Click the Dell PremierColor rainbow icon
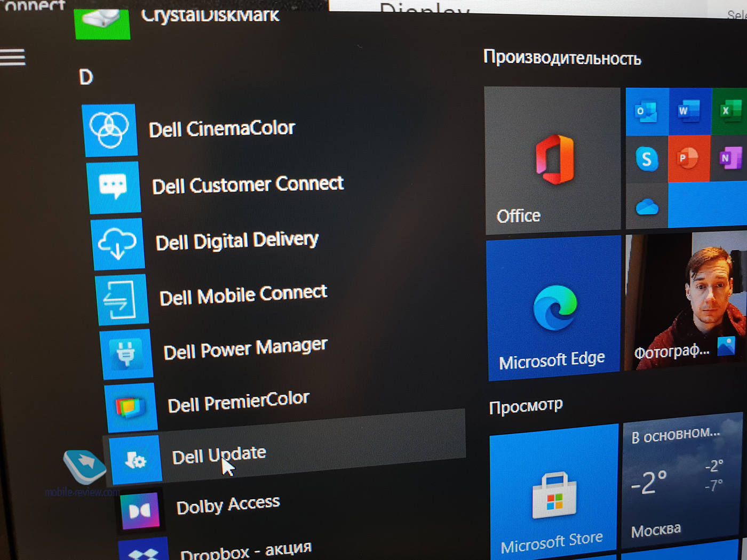The width and height of the screenshot is (747, 560). (x=131, y=407)
